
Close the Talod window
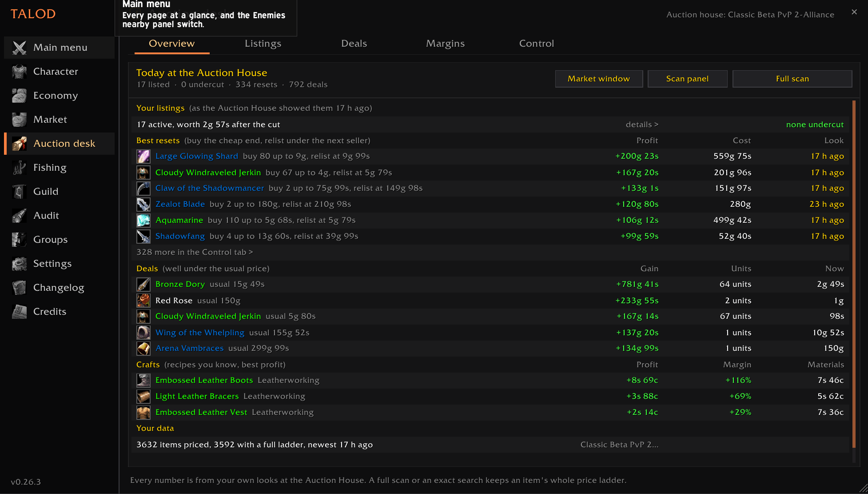[x=854, y=12]
